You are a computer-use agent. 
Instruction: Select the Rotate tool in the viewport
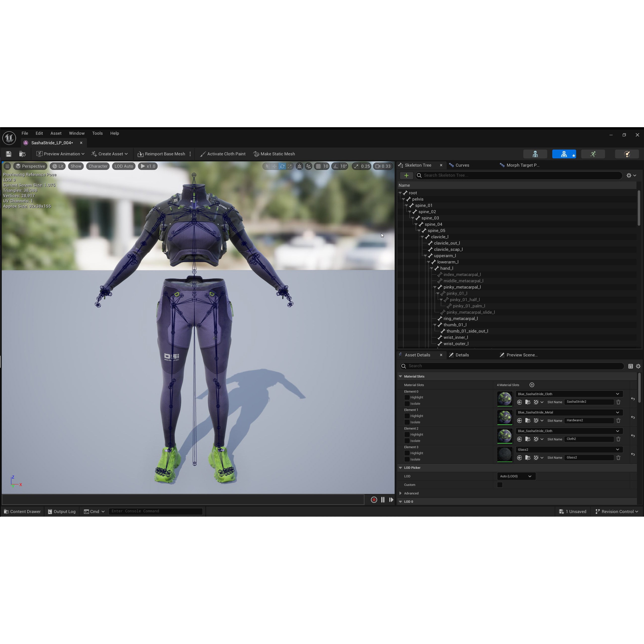282,166
